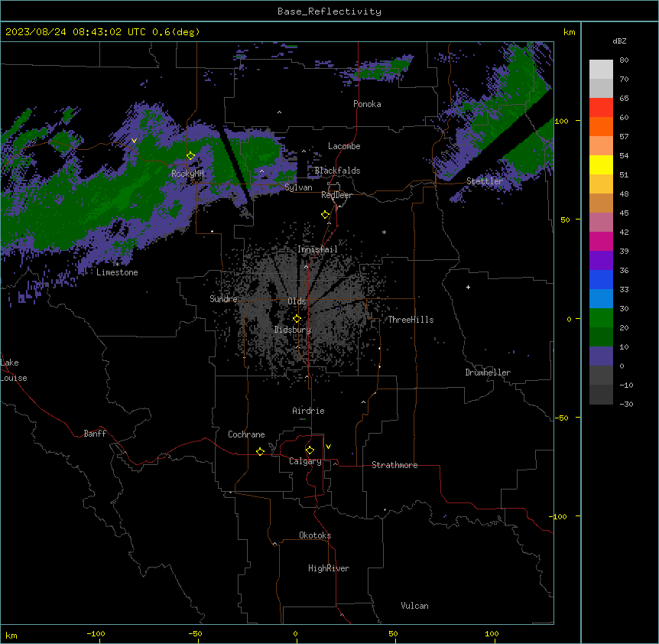Click the asterisk marker east of Innisfail

(x=384, y=232)
